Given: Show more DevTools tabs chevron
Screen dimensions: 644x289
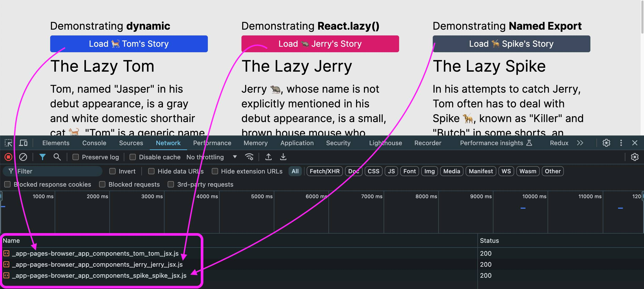Looking at the screenshot, I should point(580,143).
